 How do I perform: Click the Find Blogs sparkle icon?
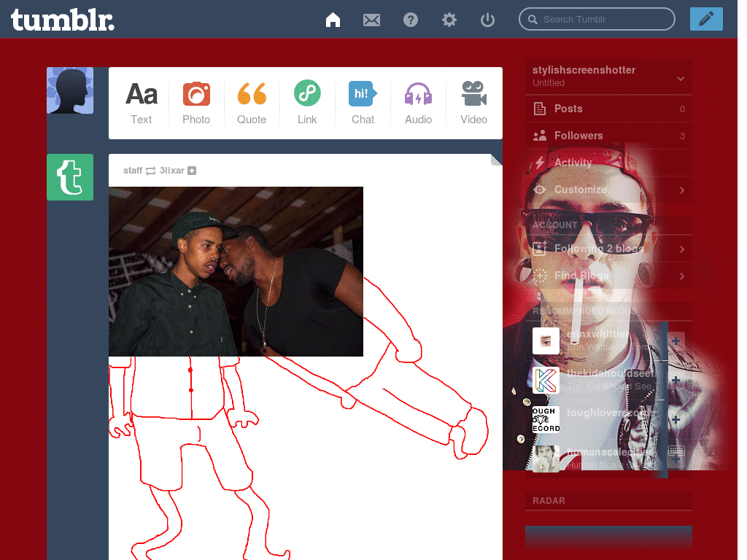click(539, 276)
